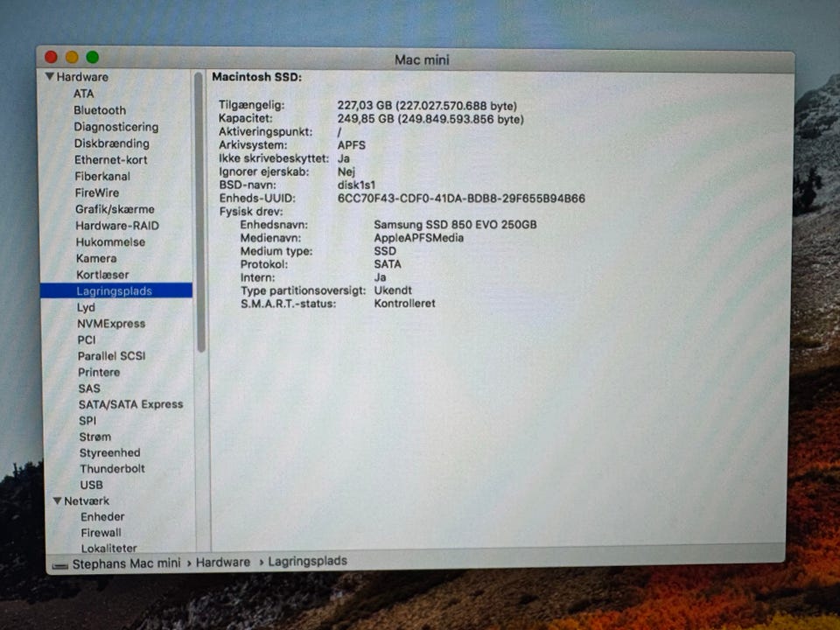Select Diskbrænding in the hardware list
840x630 pixels.
pos(112,143)
